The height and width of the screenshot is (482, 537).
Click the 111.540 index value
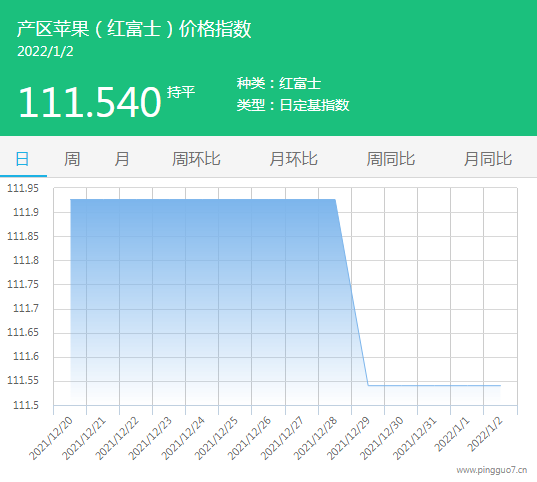[x=90, y=102]
